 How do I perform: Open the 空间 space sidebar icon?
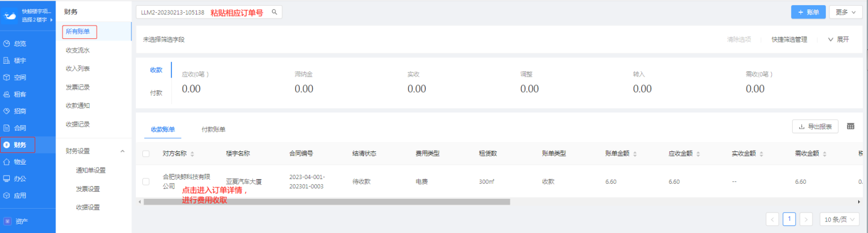pyautogui.click(x=6, y=77)
